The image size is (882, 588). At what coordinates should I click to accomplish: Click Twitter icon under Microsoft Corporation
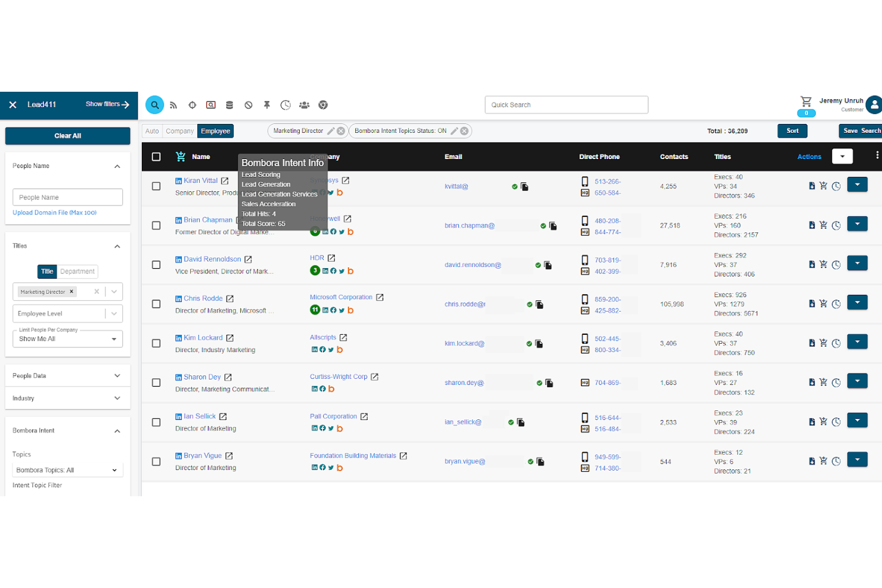click(341, 310)
